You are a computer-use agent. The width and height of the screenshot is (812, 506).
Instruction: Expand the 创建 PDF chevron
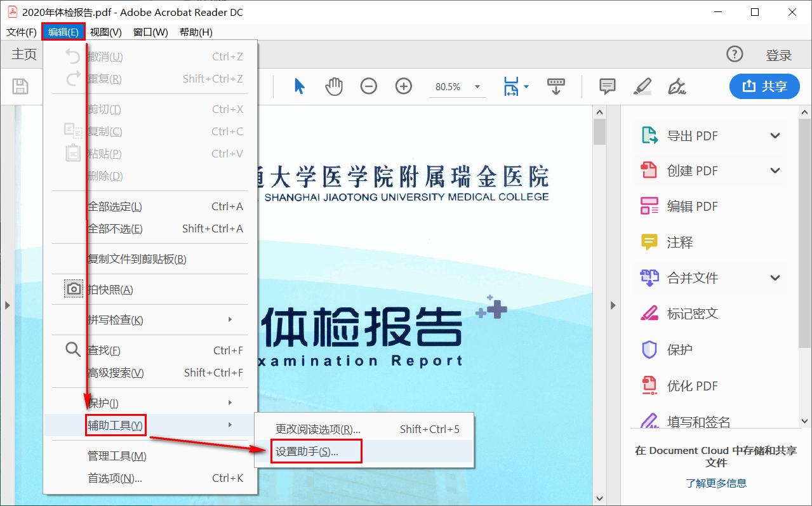coord(775,171)
